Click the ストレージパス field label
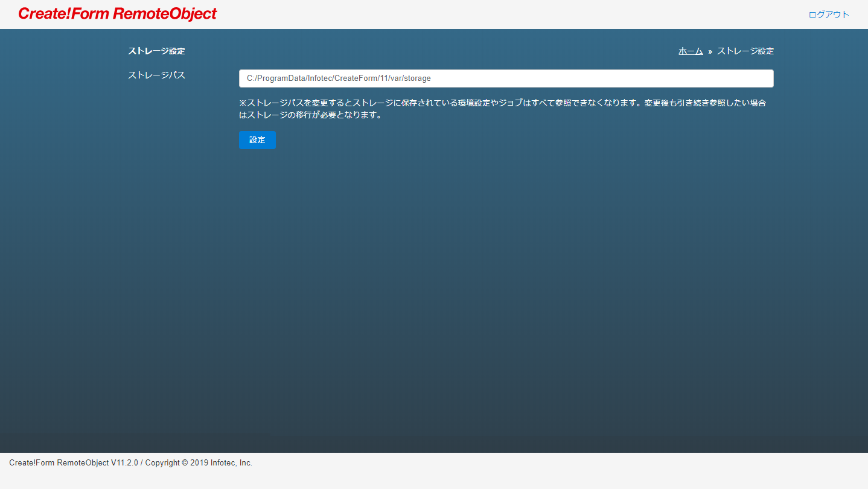868x489 pixels. pos(156,75)
